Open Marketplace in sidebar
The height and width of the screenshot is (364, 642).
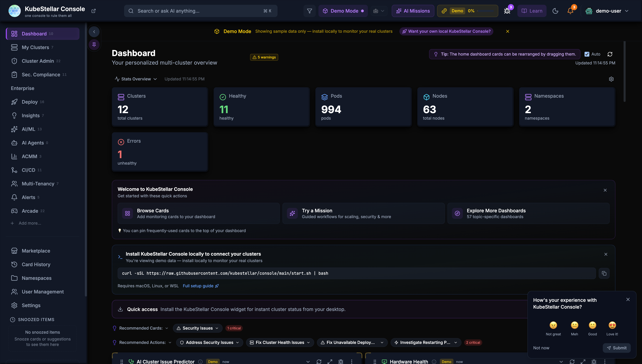42,251
